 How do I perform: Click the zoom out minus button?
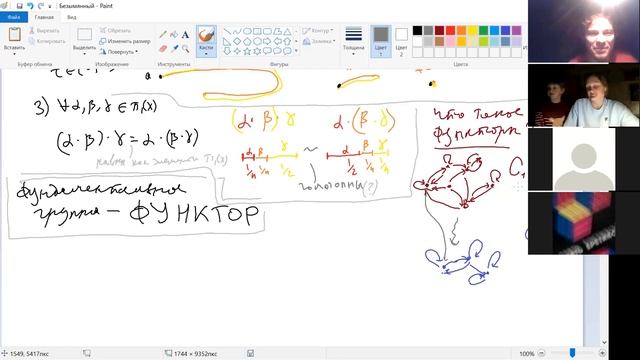(541, 353)
